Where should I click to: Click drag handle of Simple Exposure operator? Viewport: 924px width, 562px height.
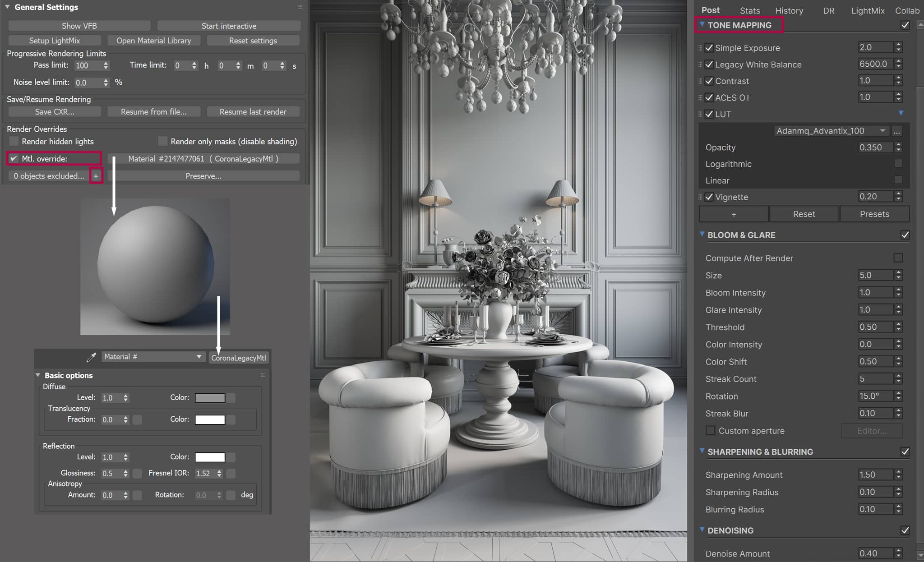700,48
